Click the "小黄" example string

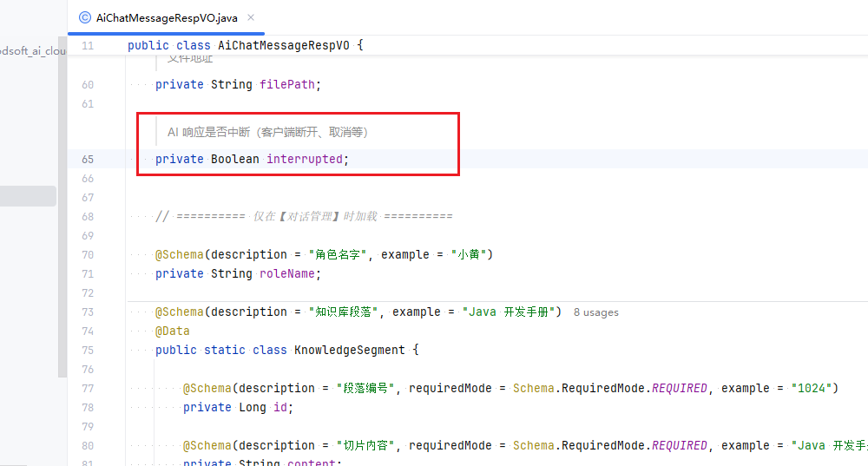click(x=469, y=254)
